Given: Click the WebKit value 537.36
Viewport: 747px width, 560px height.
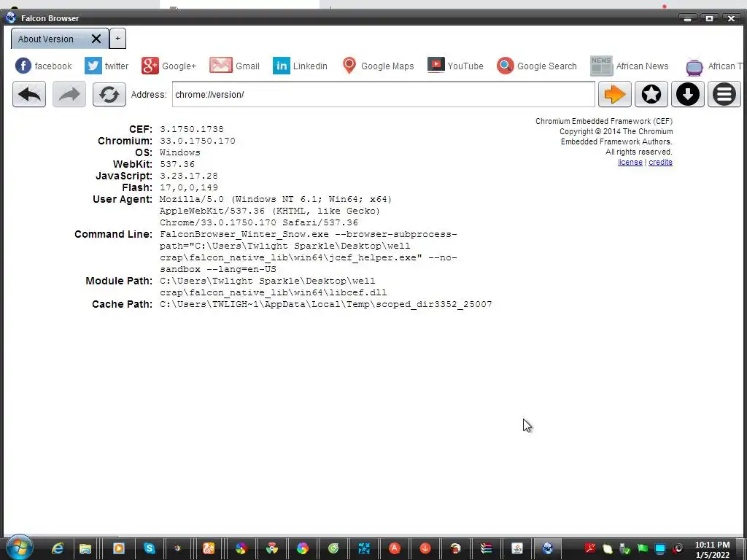Looking at the screenshot, I should (177, 164).
